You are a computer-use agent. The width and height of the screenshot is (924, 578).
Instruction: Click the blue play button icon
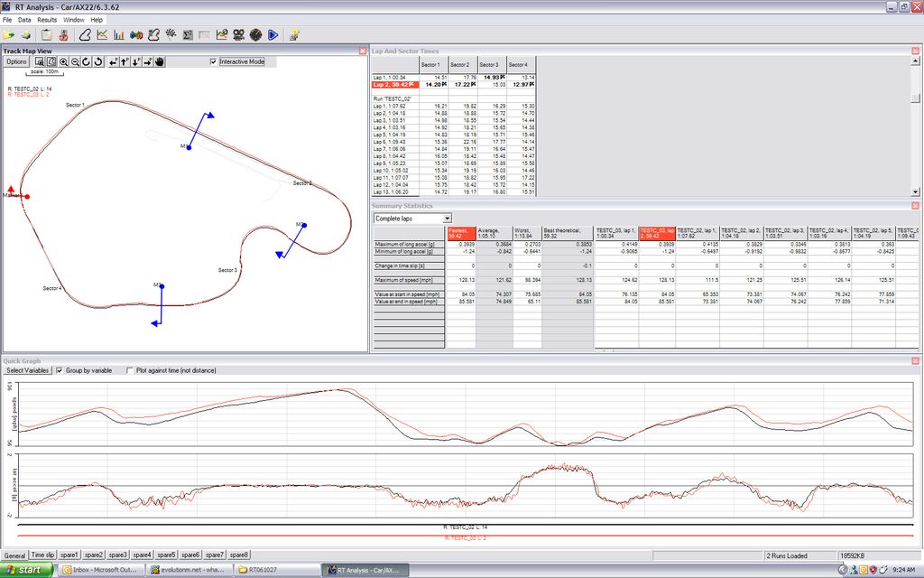point(272,35)
